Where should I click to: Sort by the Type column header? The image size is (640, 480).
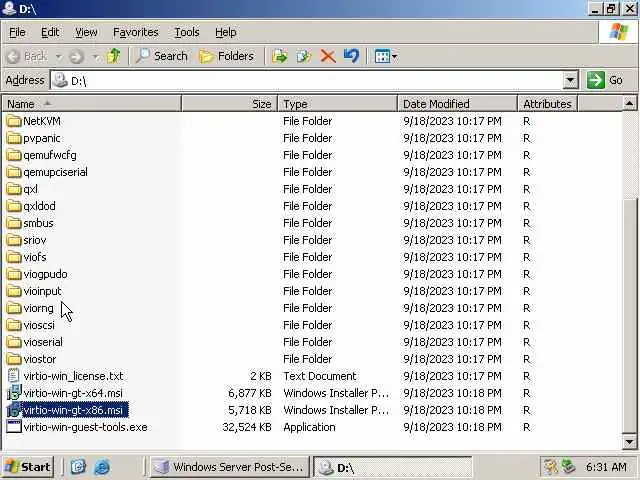(338, 104)
